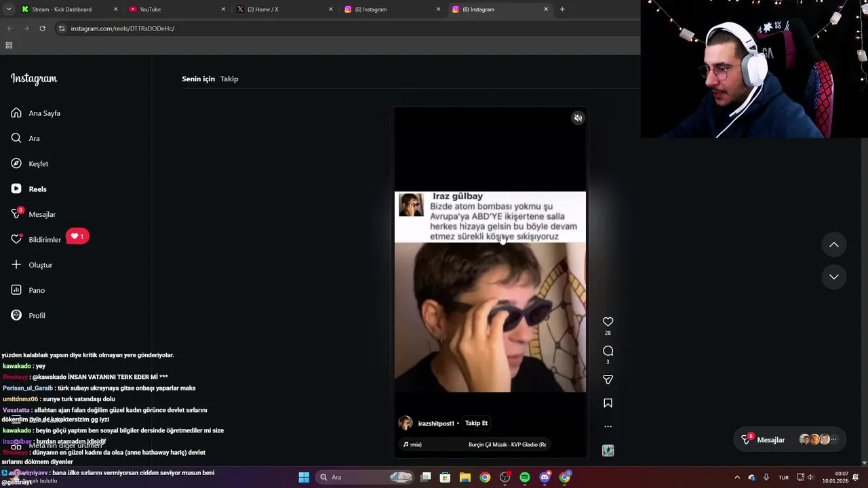Close the YouTube browser tab
This screenshot has height=488, width=868.
[x=223, y=9]
